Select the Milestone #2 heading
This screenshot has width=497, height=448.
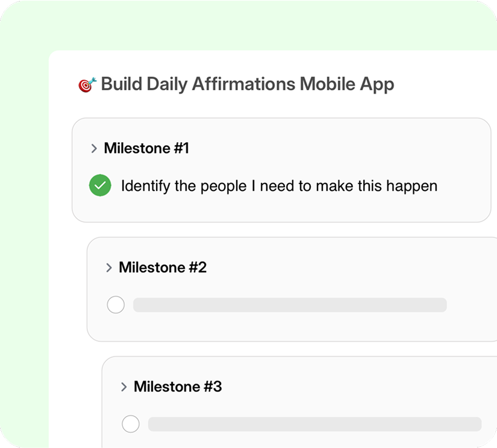click(x=161, y=267)
